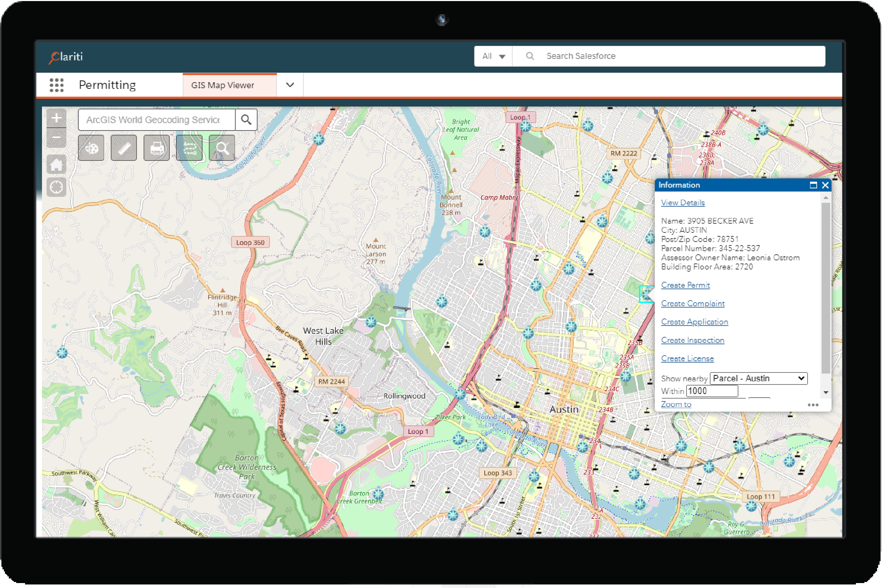
Task: Click the Within distance field showing 1000
Action: (712, 391)
